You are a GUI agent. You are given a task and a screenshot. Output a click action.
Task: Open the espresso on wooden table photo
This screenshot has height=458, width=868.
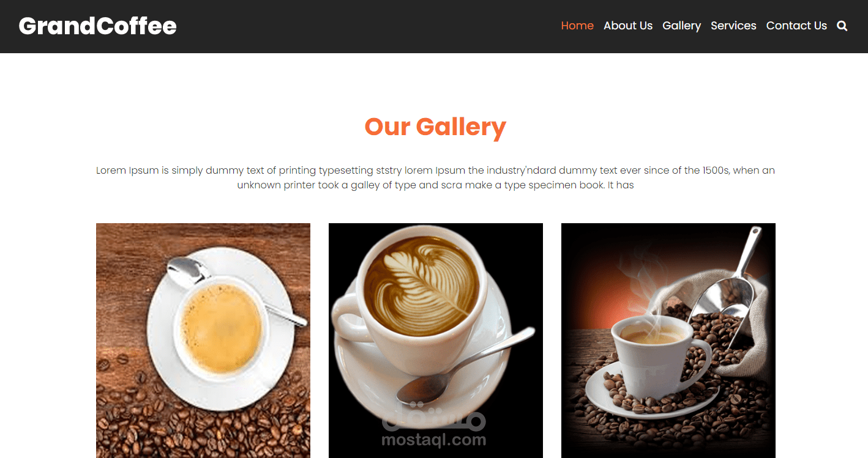[x=203, y=341]
